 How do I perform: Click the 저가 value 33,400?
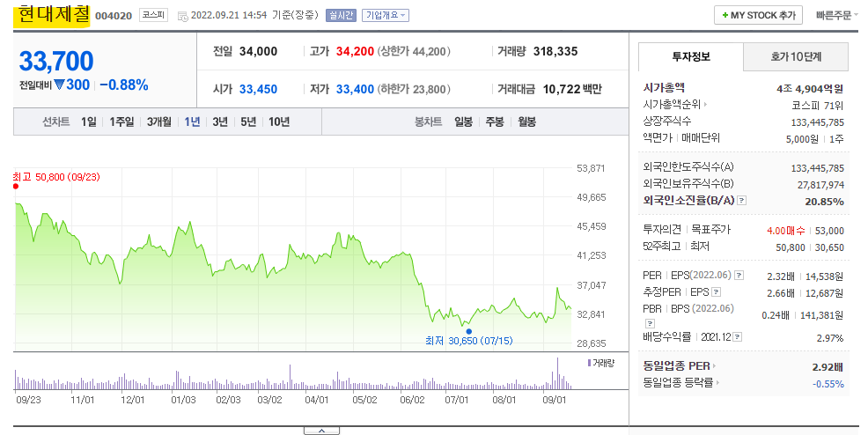(355, 89)
